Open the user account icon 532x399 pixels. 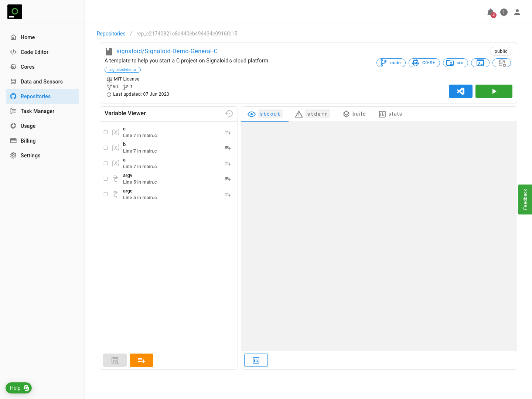(517, 12)
